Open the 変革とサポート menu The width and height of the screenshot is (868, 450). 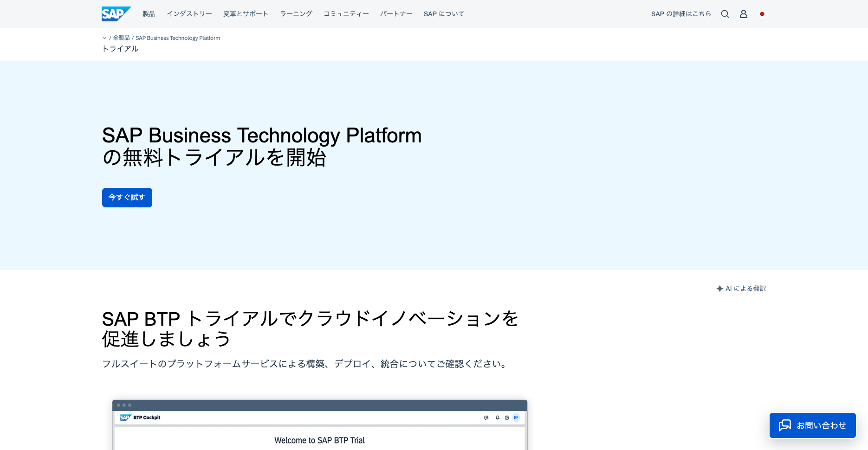click(246, 14)
